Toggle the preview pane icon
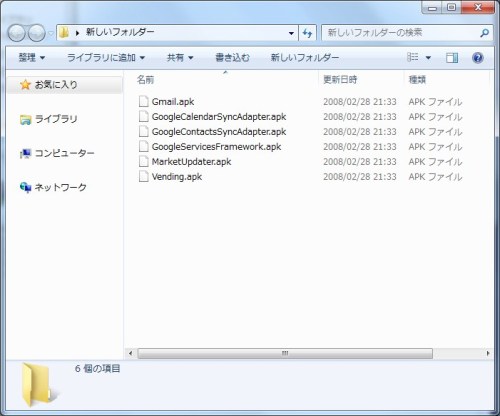 pos(452,58)
